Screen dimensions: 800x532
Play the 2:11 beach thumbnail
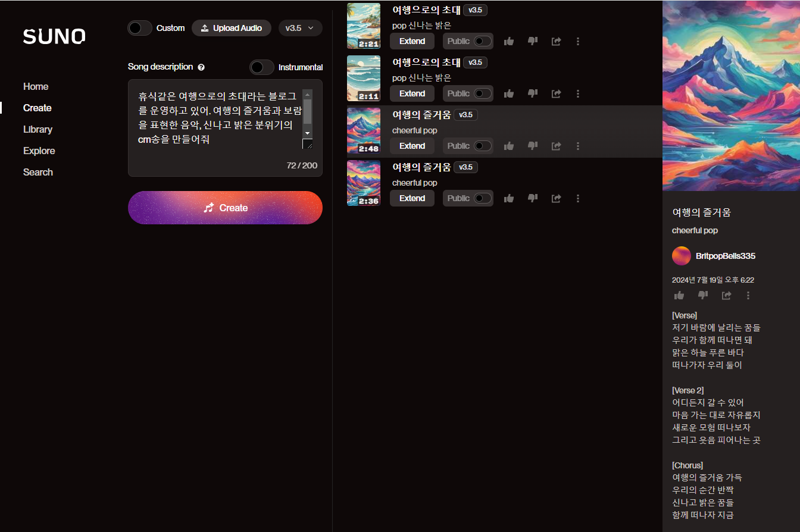tap(364, 79)
